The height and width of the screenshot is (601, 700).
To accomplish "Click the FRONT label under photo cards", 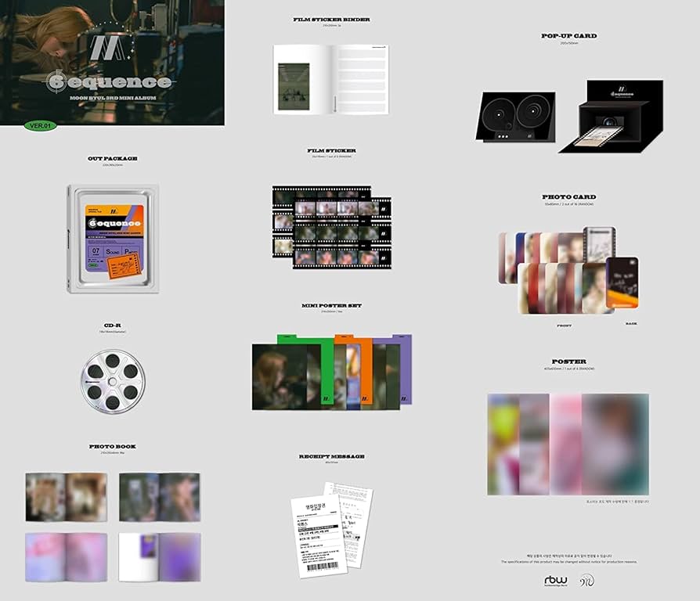I will pyautogui.click(x=565, y=326).
